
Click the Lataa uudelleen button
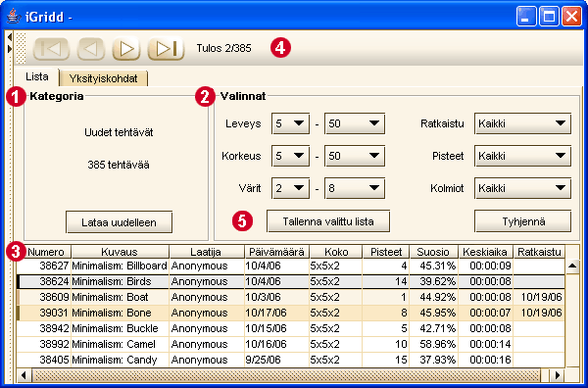click(x=119, y=222)
